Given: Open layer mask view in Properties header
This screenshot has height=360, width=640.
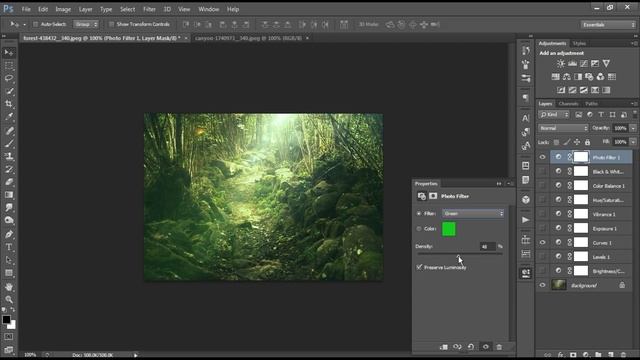Looking at the screenshot, I should [433, 196].
